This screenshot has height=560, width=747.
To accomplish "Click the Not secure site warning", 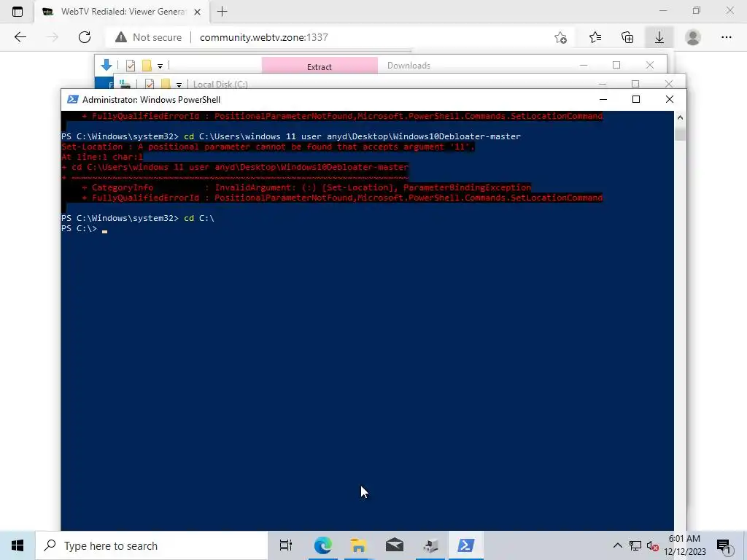I will (148, 37).
